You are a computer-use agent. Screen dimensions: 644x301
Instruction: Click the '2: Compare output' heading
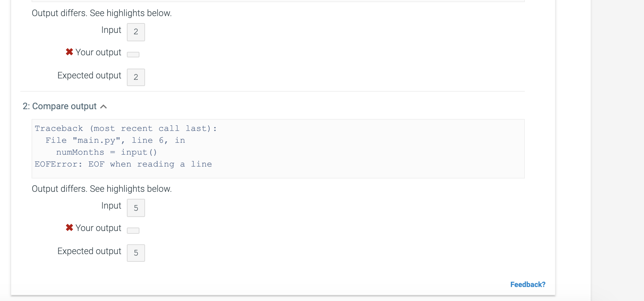(x=60, y=106)
